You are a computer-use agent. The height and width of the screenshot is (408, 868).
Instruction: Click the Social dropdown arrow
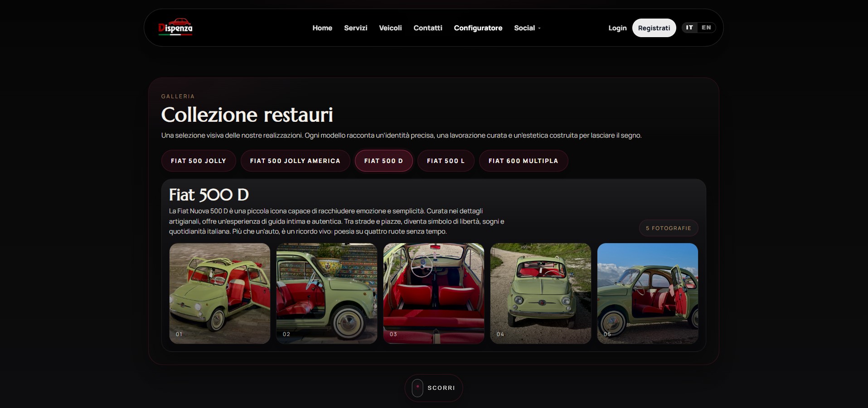[539, 29]
